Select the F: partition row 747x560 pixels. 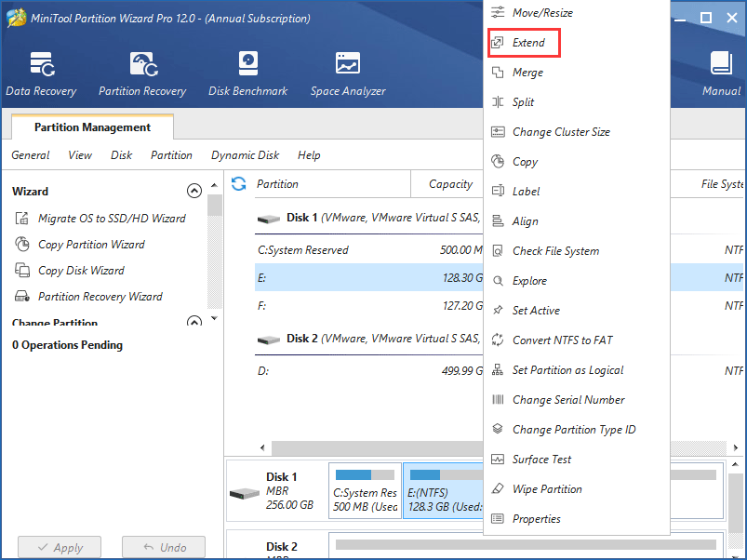(x=368, y=305)
